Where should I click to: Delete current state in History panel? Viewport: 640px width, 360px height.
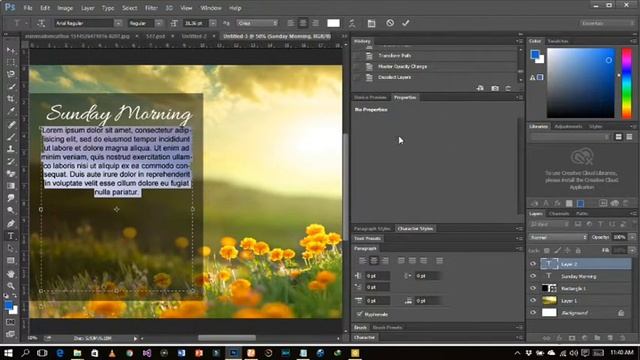click(508, 88)
